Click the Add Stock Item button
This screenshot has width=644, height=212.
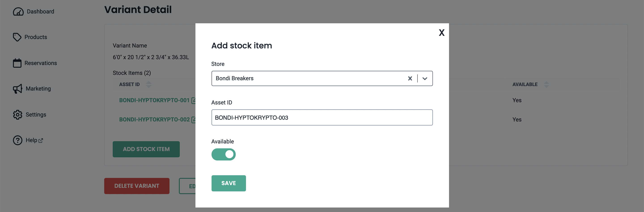pos(146,149)
